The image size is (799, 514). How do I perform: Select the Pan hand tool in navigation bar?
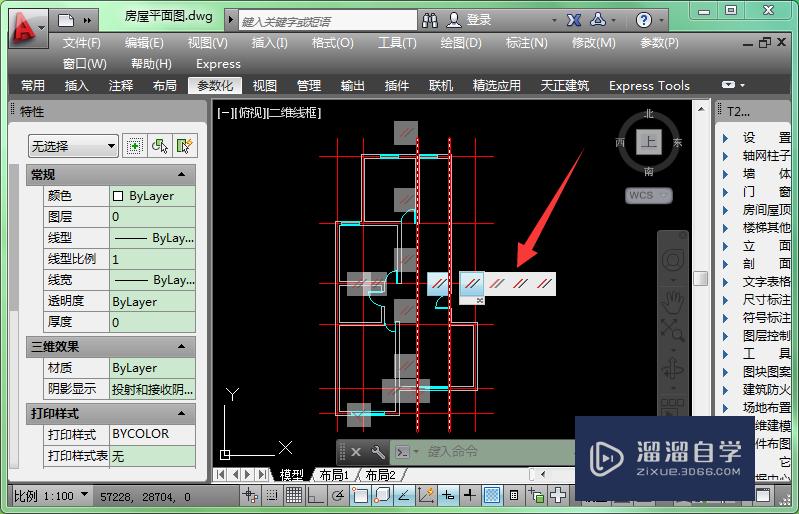[673, 301]
